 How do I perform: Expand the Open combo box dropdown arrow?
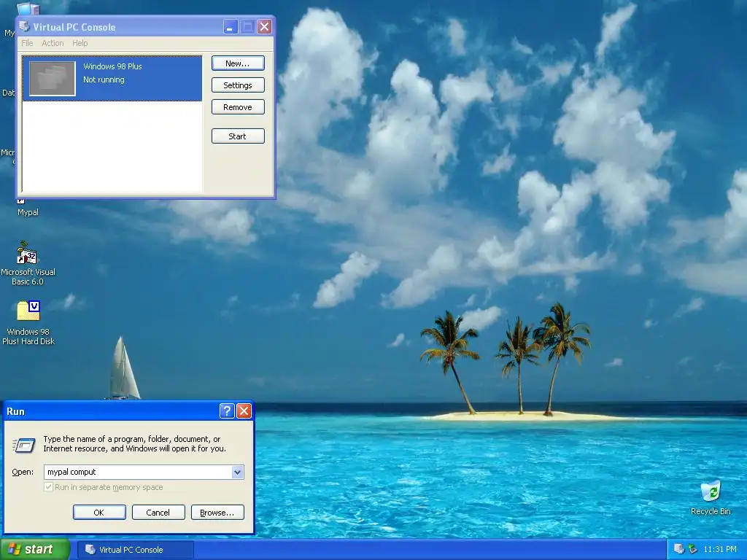pos(237,472)
